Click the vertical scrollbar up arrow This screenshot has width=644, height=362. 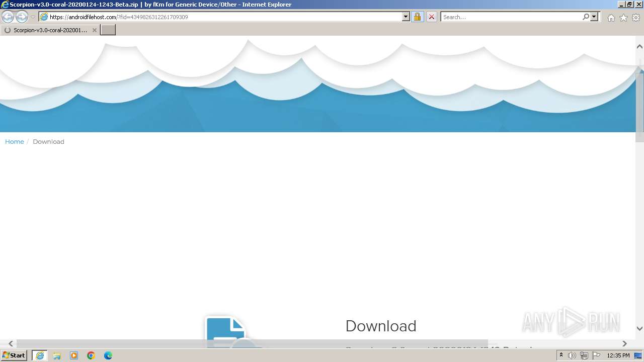pos(639,46)
